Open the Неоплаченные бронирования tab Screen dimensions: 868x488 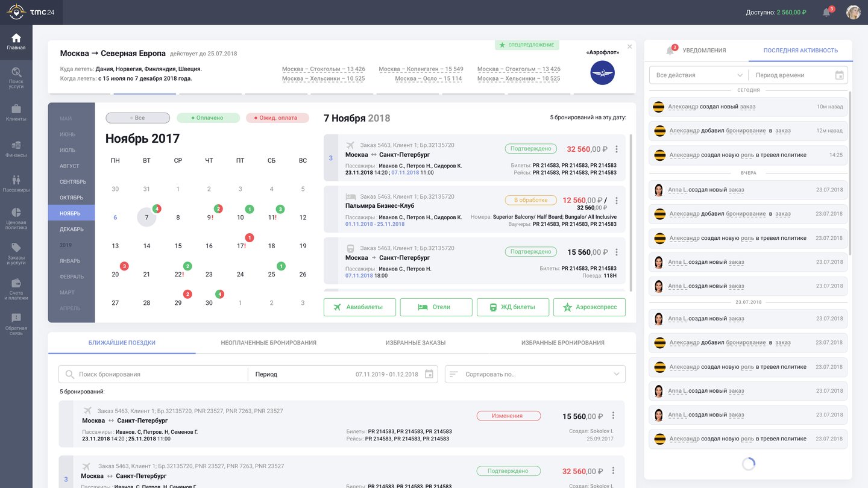[269, 343]
